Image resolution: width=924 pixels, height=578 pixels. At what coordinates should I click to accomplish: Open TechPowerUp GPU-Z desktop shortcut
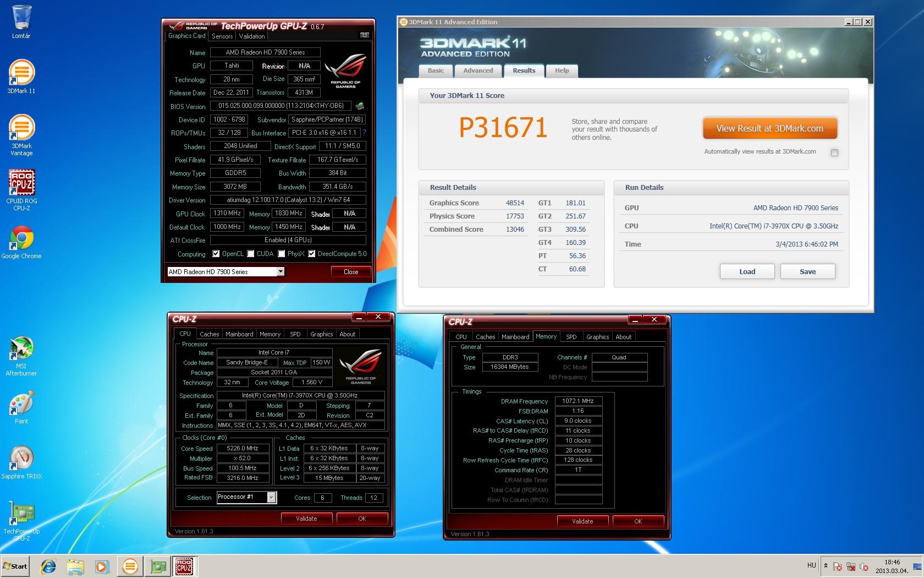pos(21,521)
